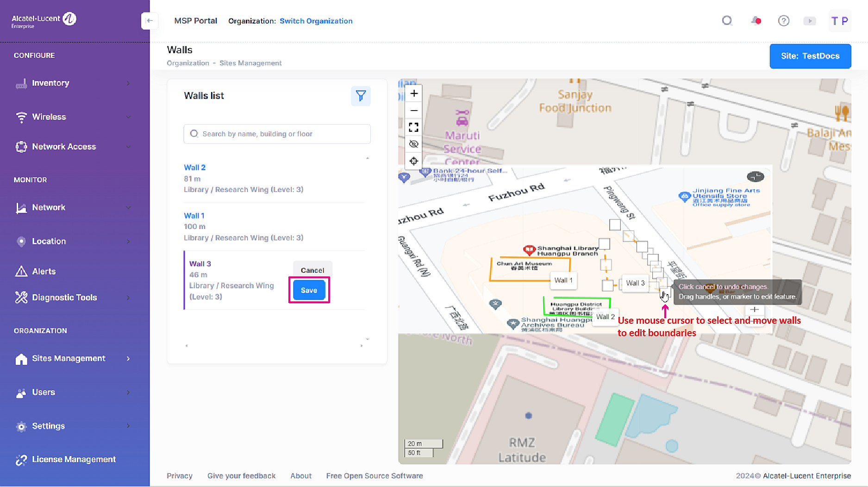This screenshot has width=868, height=487.
Task: Expand the Wireless menu
Action: point(73,117)
